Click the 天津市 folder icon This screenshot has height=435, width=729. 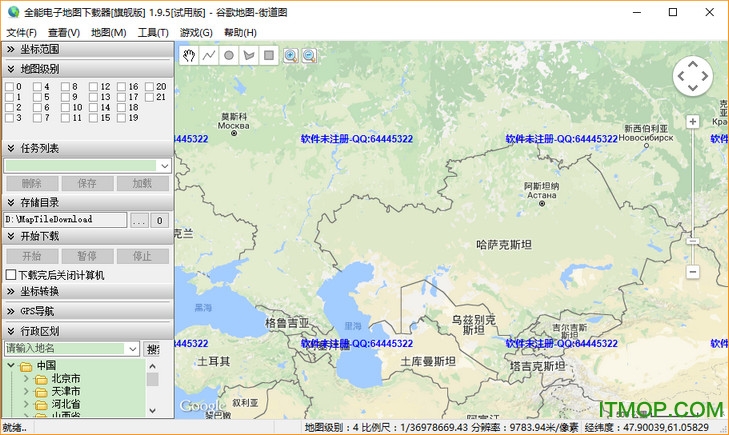tap(41, 392)
